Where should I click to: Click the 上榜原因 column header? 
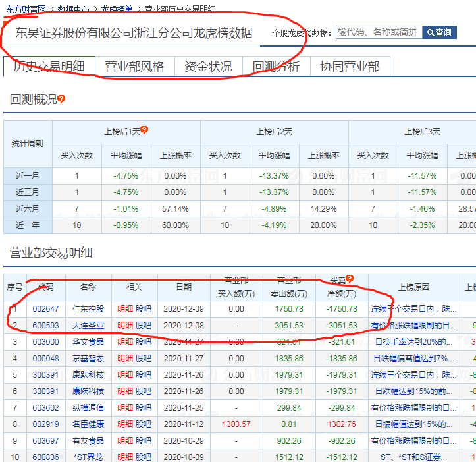click(413, 287)
